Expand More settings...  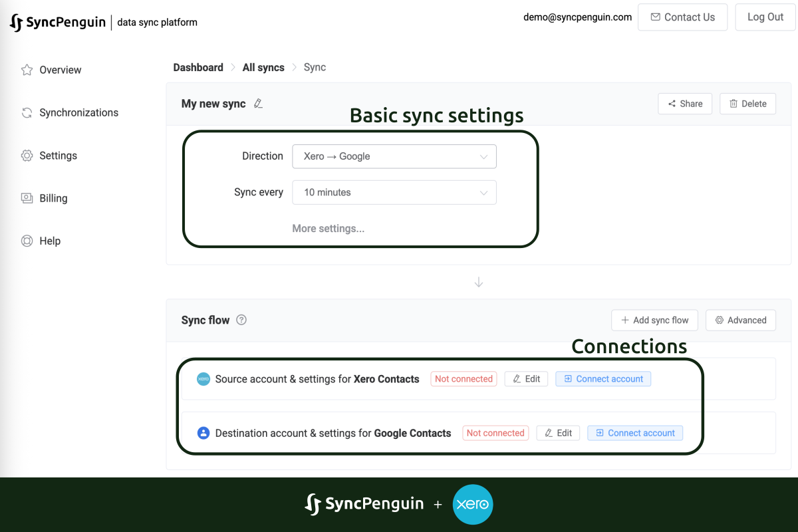329,228
